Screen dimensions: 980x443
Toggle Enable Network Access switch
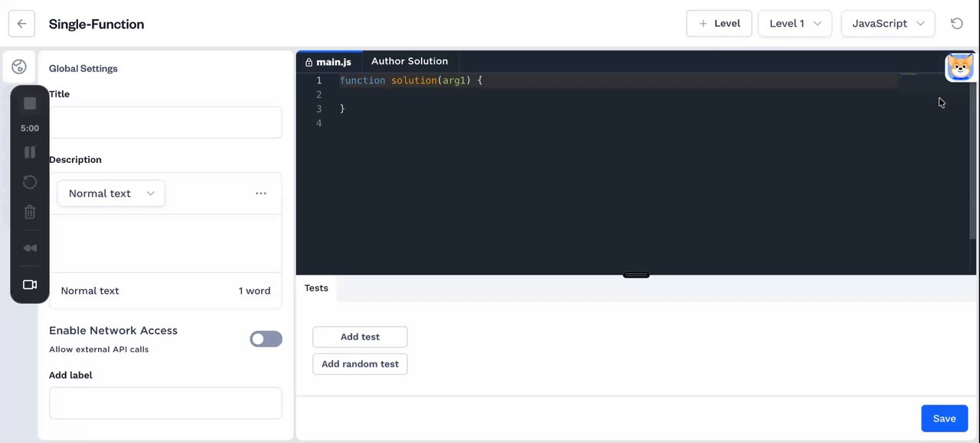click(x=266, y=339)
